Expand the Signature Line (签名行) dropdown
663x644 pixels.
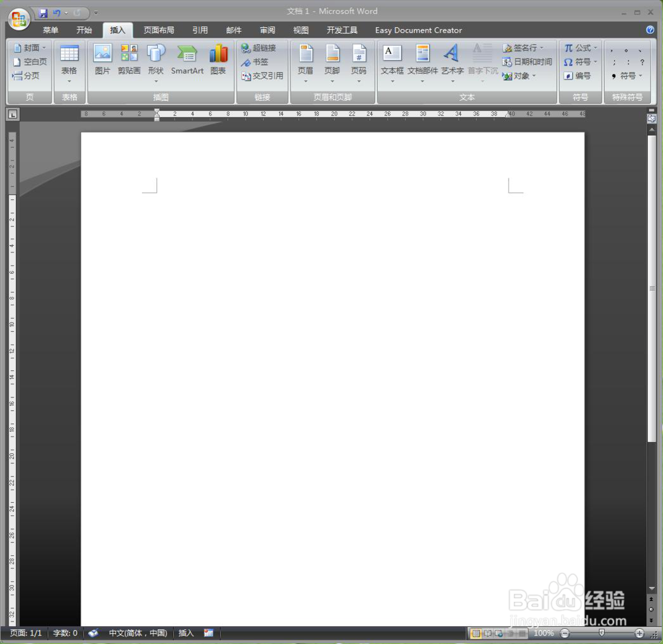[542, 48]
